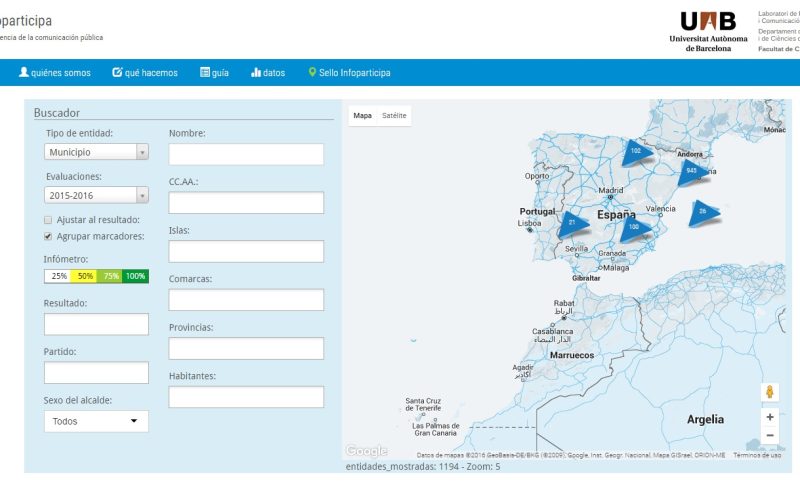Click the green pin icon of Sello Infoparticipa
The height and width of the screenshot is (500, 800).
tap(312, 72)
